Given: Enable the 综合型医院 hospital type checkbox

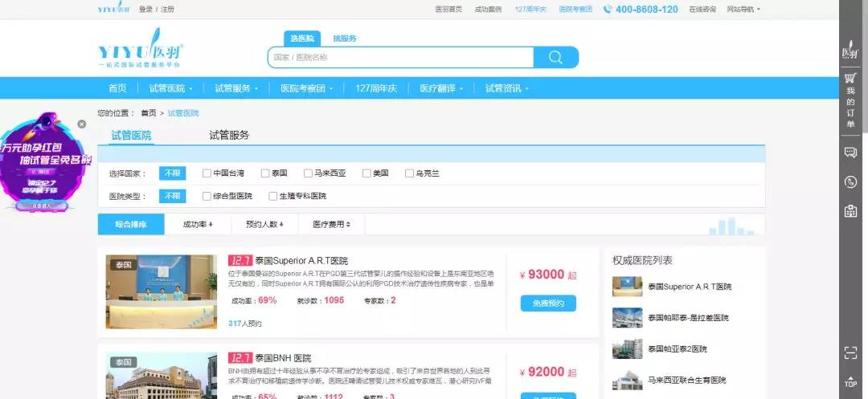Looking at the screenshot, I should click(x=207, y=196).
